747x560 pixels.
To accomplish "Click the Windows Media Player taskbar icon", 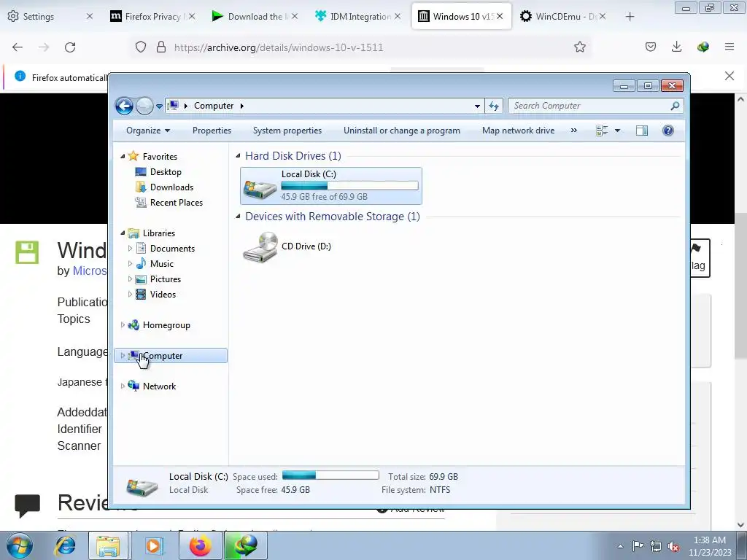I will [x=153, y=545].
